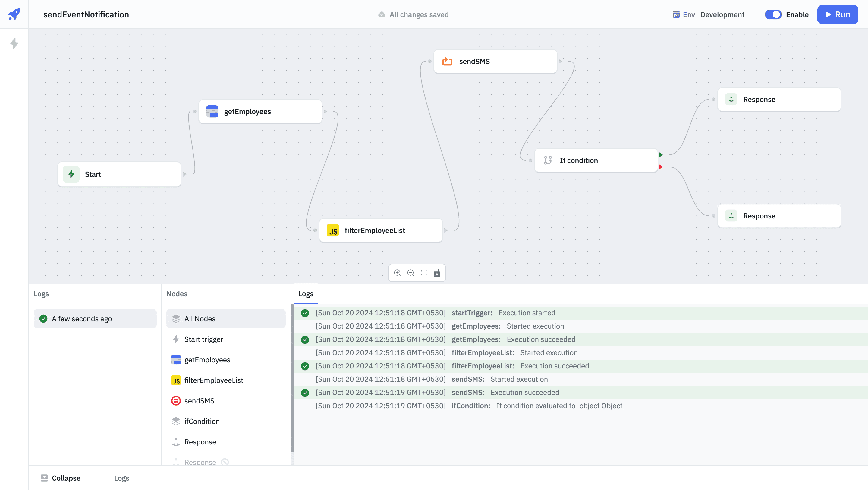
Task: Click the bottom bar Logs tab
Action: coord(121,478)
